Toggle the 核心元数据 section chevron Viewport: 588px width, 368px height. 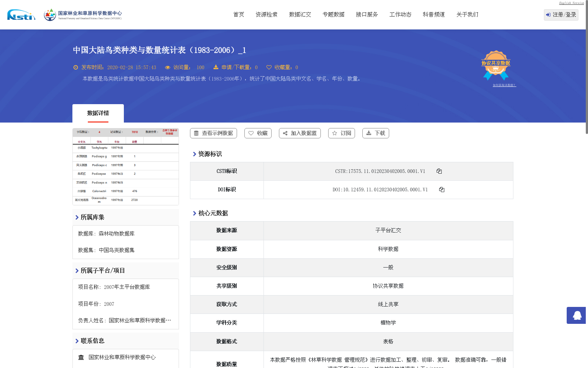(194, 213)
